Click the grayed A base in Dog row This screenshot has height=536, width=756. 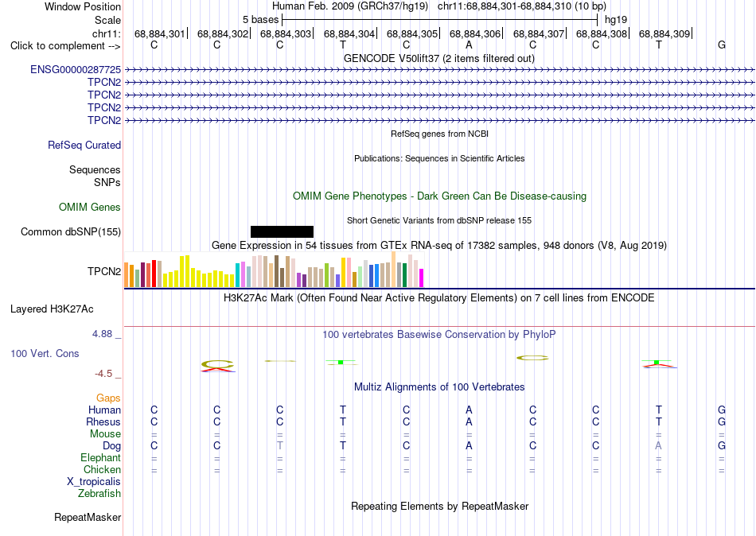659,446
